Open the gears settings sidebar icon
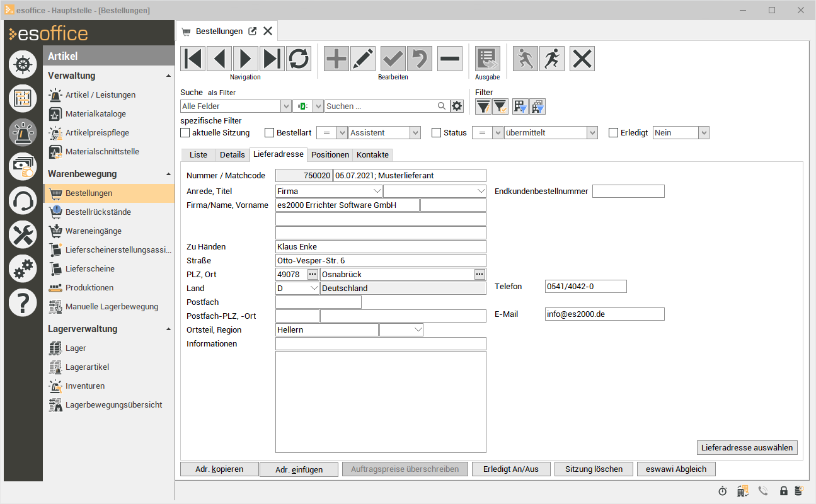 (x=23, y=269)
